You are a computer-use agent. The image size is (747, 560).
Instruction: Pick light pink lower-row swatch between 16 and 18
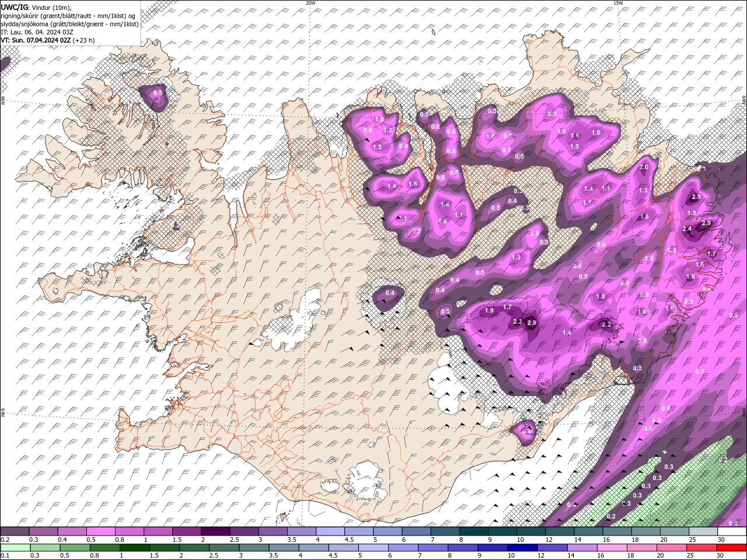[x=612, y=547]
